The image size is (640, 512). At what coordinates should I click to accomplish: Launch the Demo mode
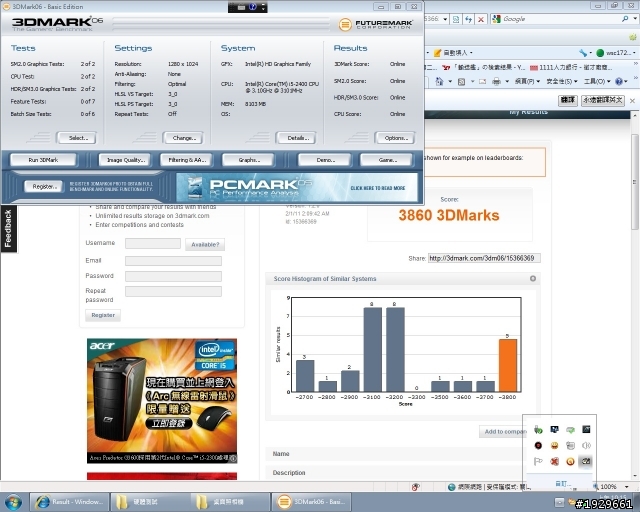click(325, 160)
